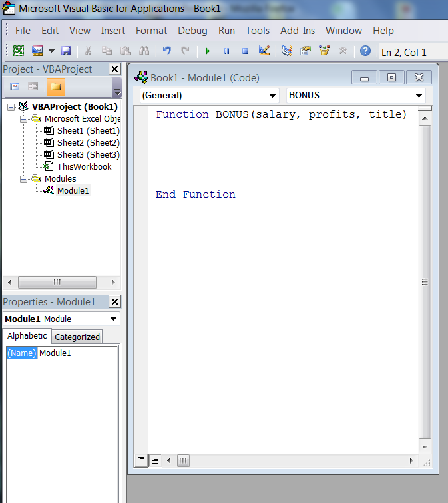This screenshot has height=503, width=448.
Task: Click the Undo arrow icon
Action: [166, 51]
